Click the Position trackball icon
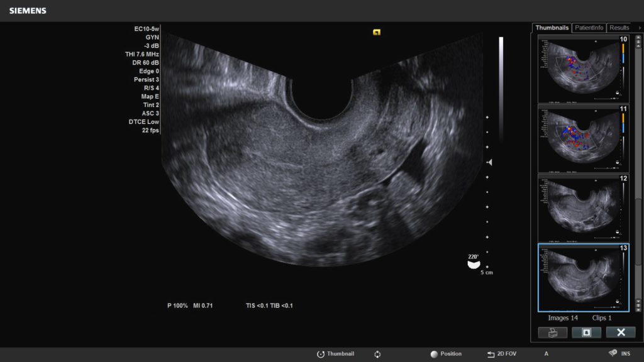Screen dimensions: 644x362 pos(433,354)
